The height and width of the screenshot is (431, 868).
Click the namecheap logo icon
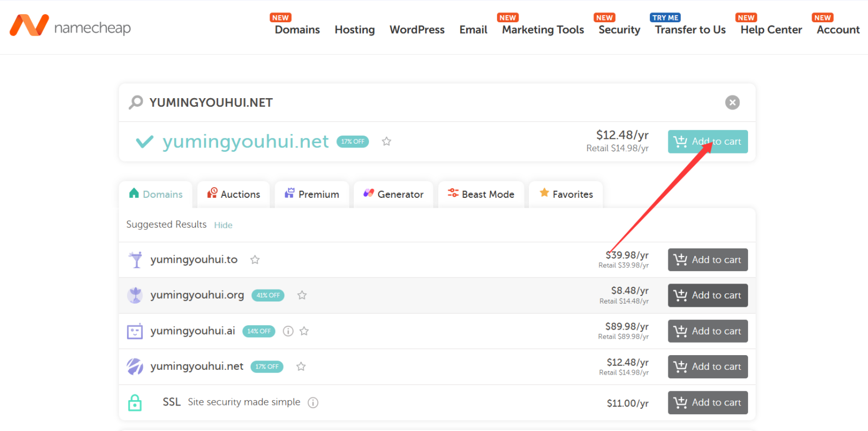coord(29,25)
